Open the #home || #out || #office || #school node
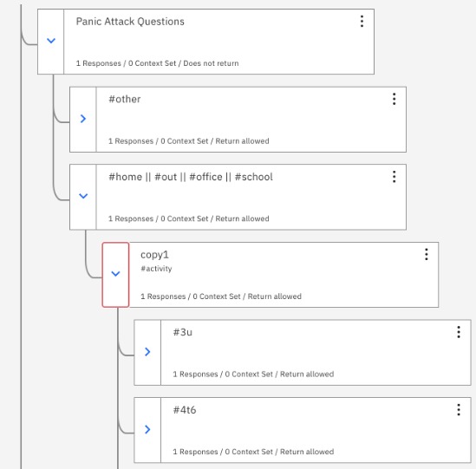 pyautogui.click(x=251, y=197)
